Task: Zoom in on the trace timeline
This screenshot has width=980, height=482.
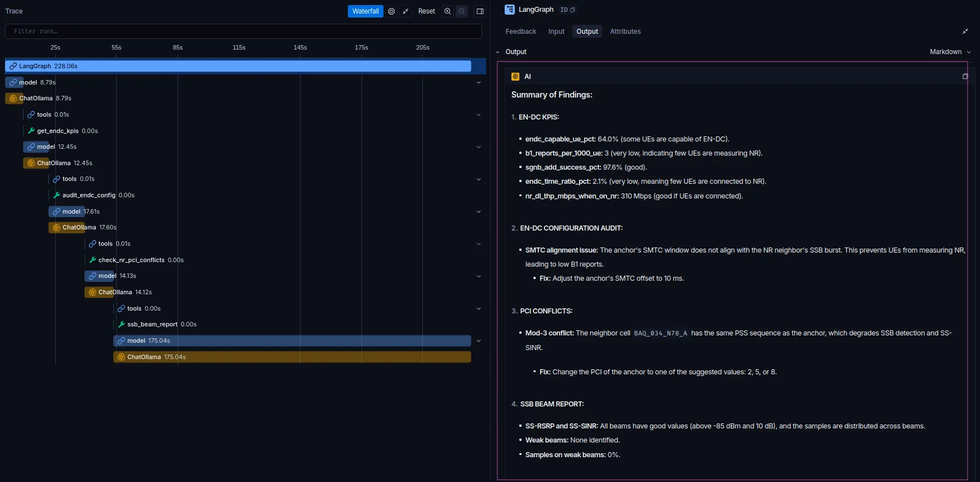Action: (448, 11)
